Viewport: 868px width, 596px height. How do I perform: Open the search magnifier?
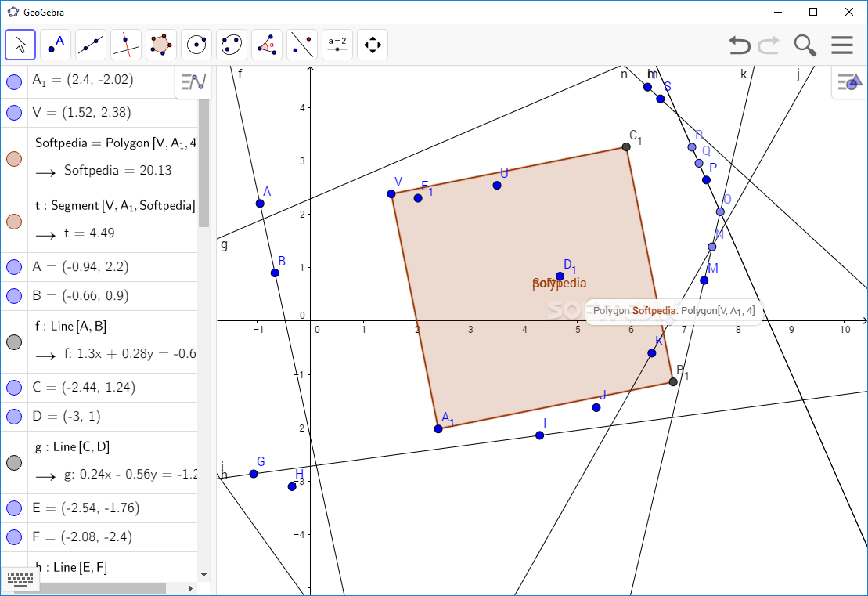click(x=805, y=45)
